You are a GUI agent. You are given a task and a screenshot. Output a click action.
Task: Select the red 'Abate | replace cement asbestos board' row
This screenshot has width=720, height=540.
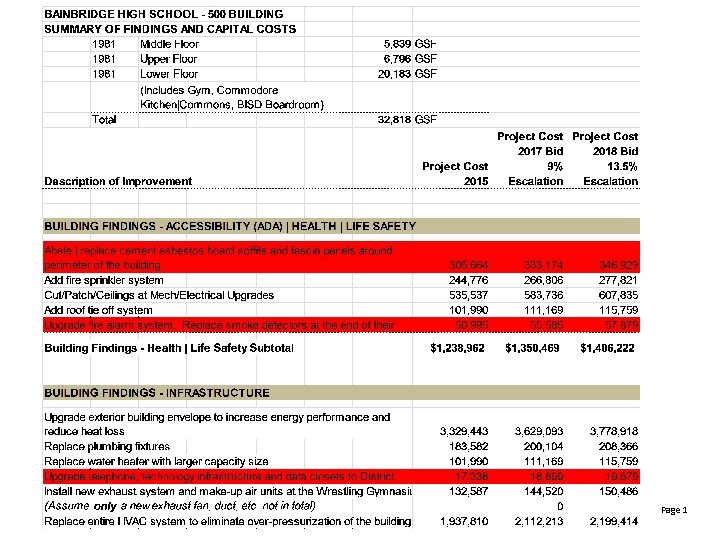tap(341, 257)
